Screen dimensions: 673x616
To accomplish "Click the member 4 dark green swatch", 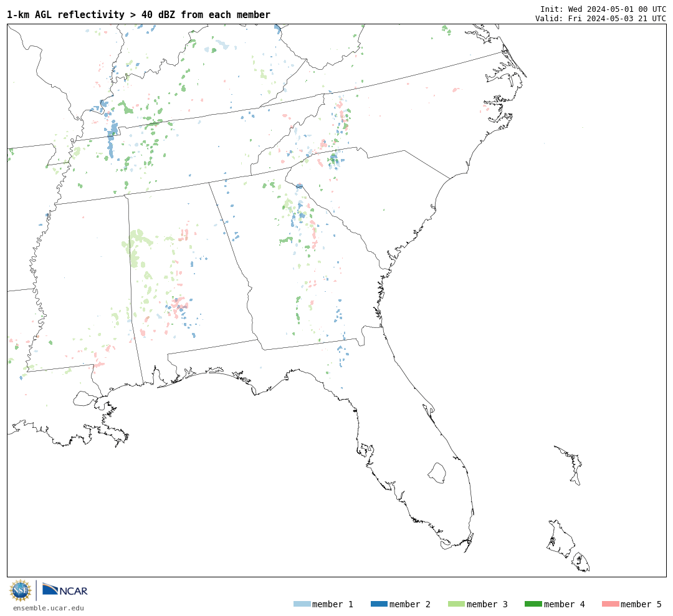I will pos(533,604).
